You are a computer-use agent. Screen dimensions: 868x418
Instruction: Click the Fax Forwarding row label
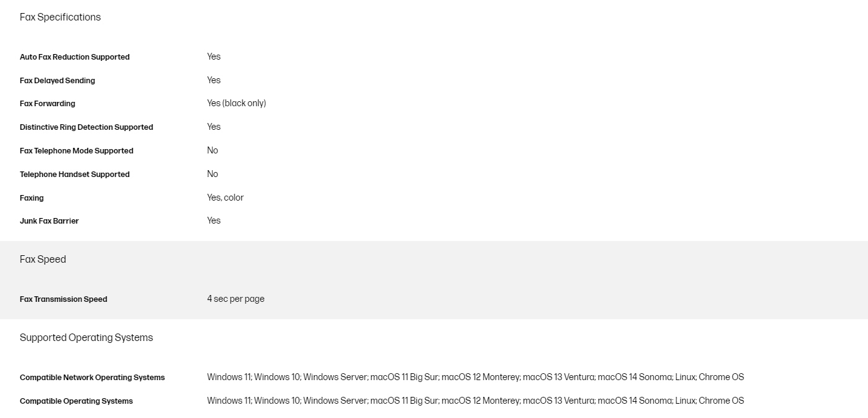[x=47, y=104]
